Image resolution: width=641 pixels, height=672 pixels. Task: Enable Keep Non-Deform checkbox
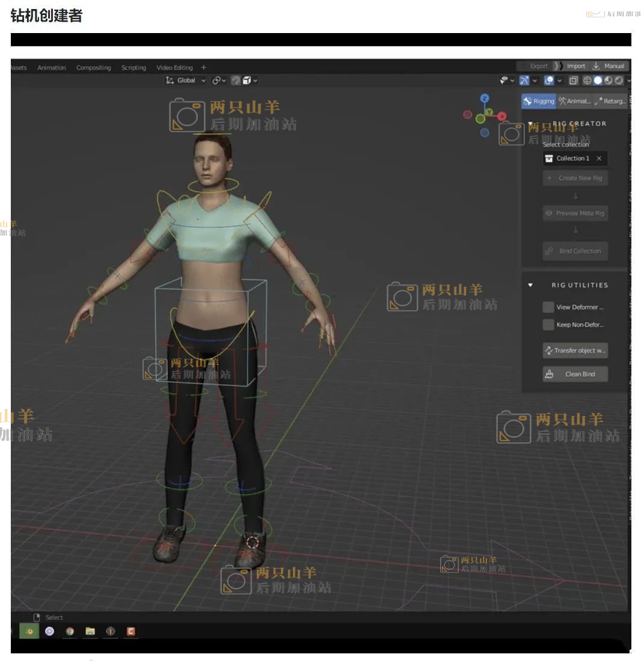(548, 325)
